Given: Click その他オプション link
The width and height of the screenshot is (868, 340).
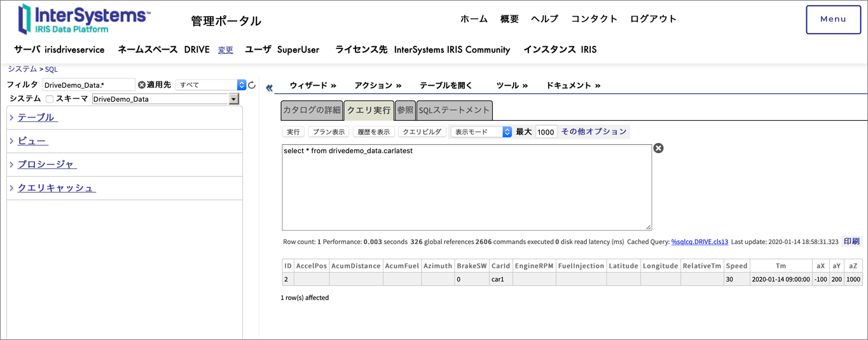Looking at the screenshot, I should pyautogui.click(x=593, y=132).
